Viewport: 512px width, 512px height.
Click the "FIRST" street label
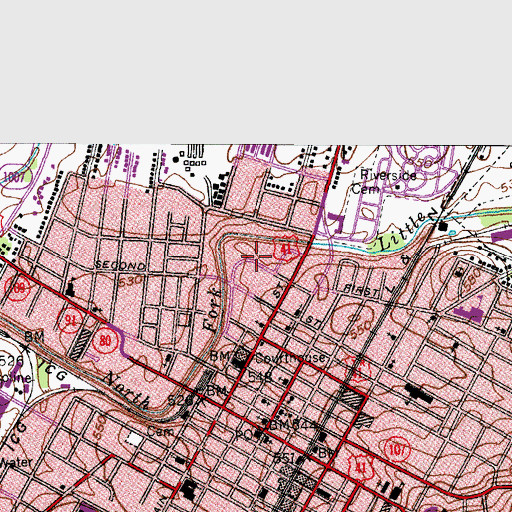pos(361,291)
